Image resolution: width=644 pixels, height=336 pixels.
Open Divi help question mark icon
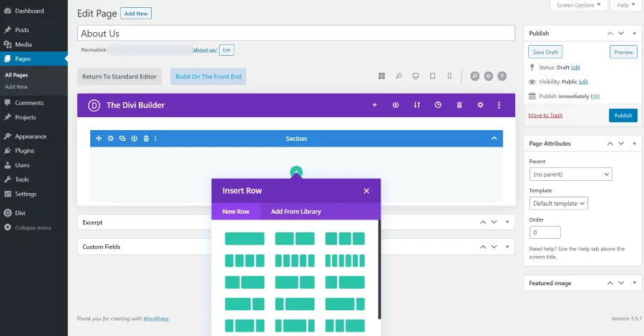click(x=502, y=76)
